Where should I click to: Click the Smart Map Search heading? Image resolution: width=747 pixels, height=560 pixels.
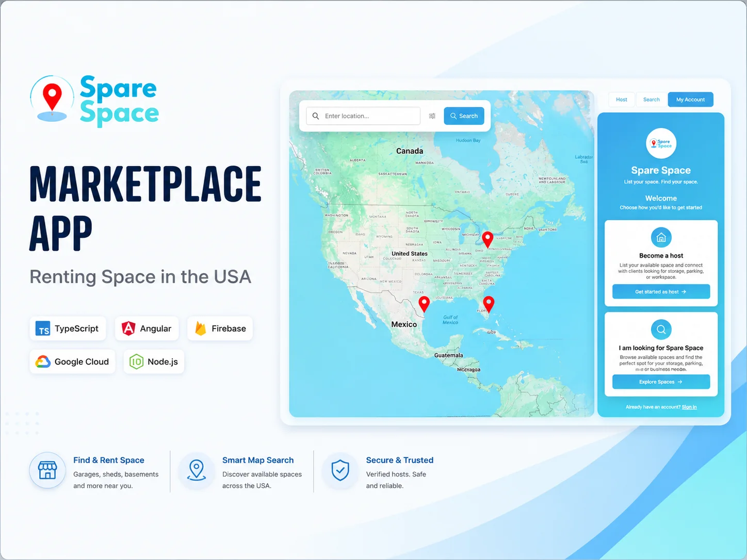coord(258,460)
